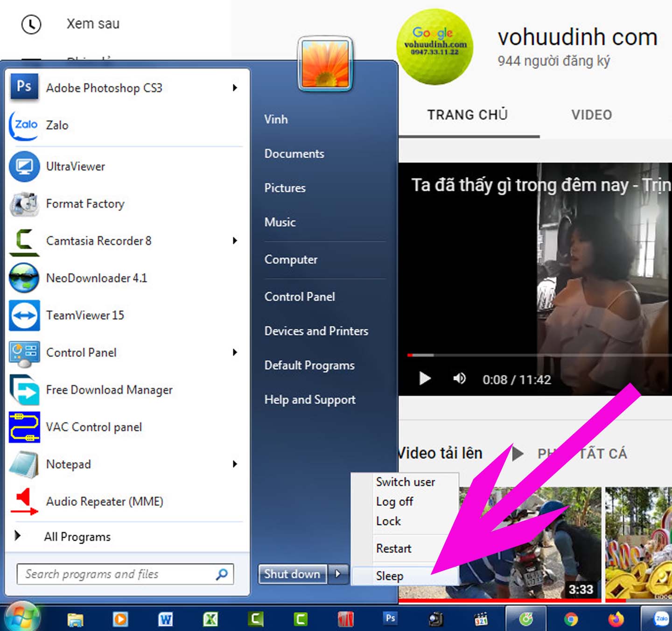Choose Log off from power menu
The height and width of the screenshot is (631, 672).
(394, 502)
